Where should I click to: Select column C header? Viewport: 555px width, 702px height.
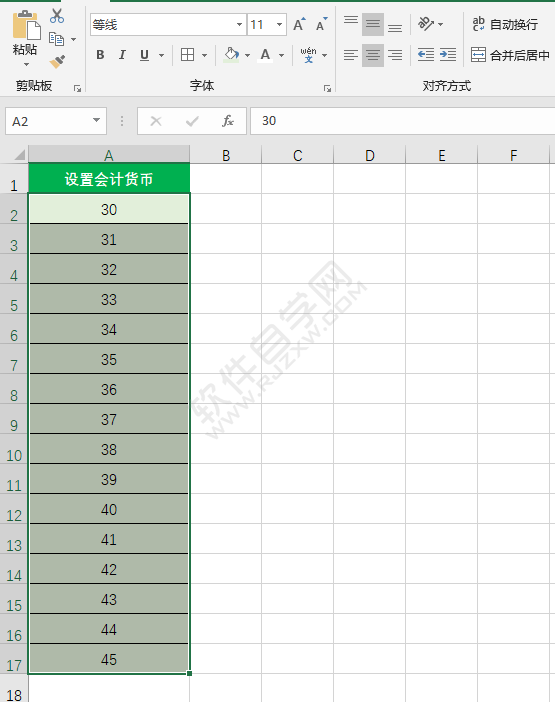298,155
